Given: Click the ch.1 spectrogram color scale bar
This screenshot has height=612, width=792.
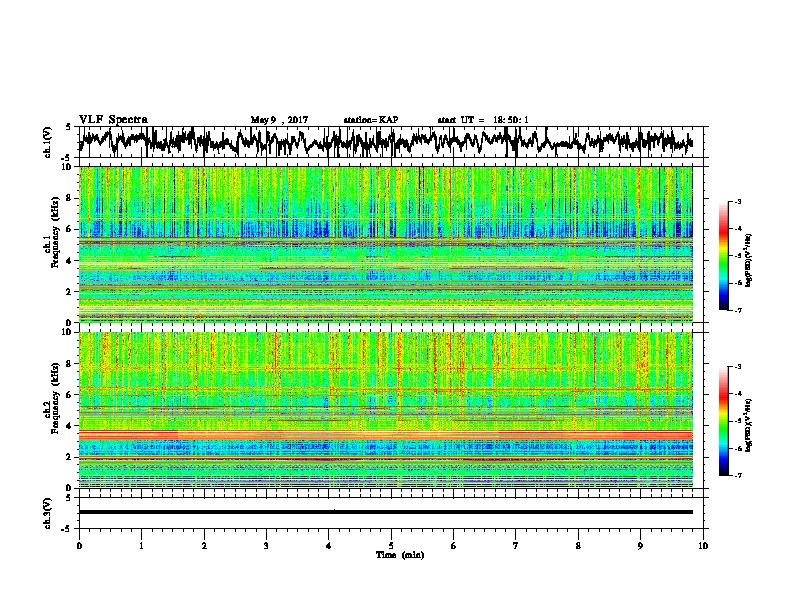Looking at the screenshot, I should click(723, 256).
